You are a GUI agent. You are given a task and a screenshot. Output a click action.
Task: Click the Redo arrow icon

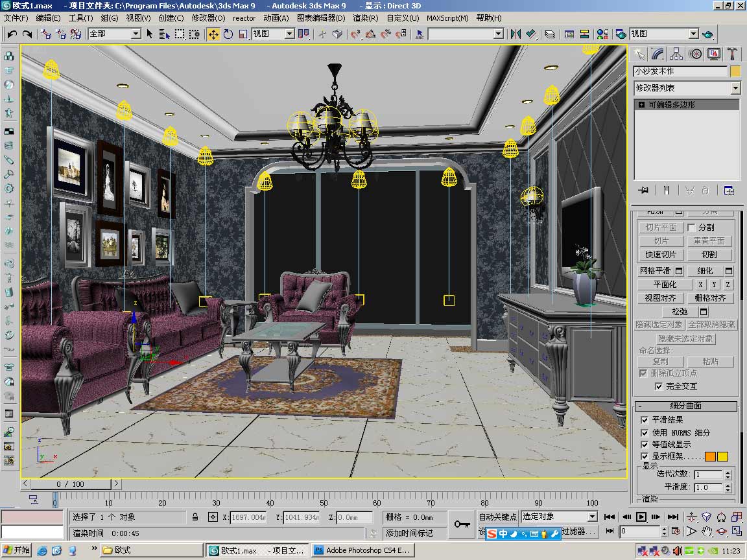(27, 34)
